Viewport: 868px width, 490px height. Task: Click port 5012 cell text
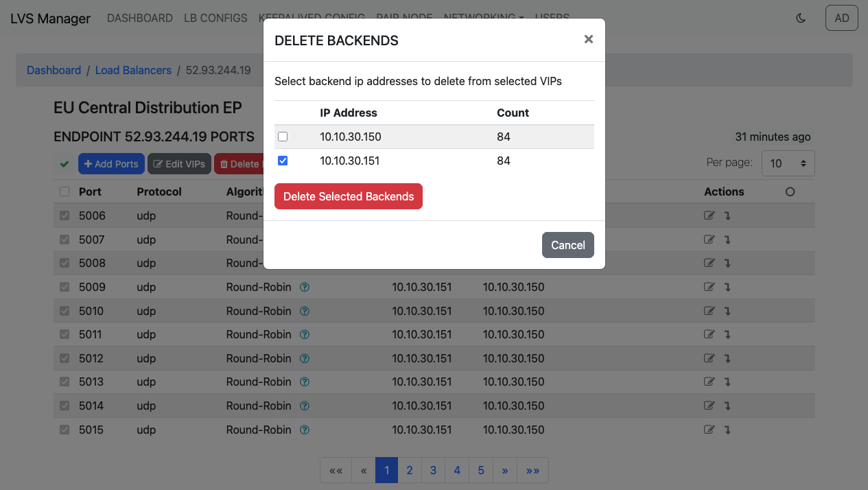91,358
